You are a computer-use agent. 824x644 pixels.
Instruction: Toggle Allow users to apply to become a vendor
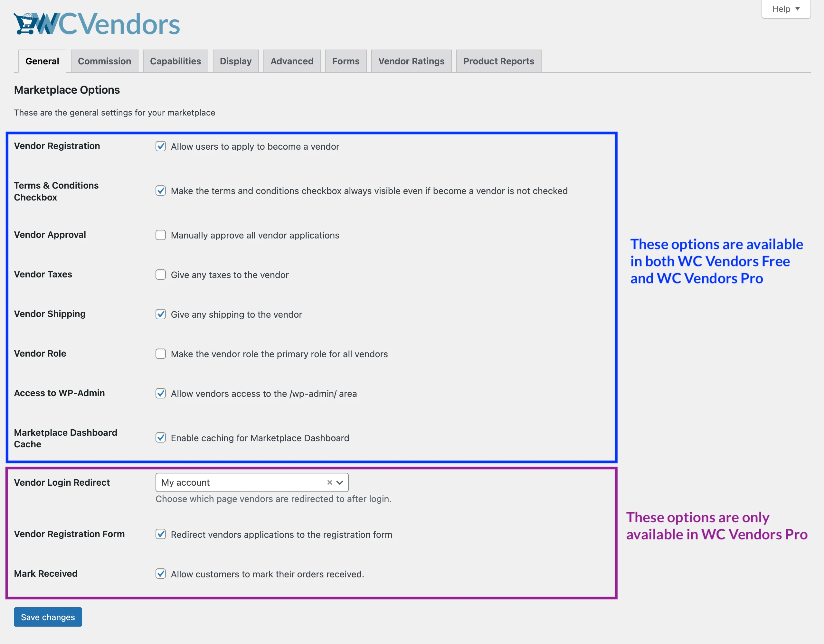click(x=161, y=146)
